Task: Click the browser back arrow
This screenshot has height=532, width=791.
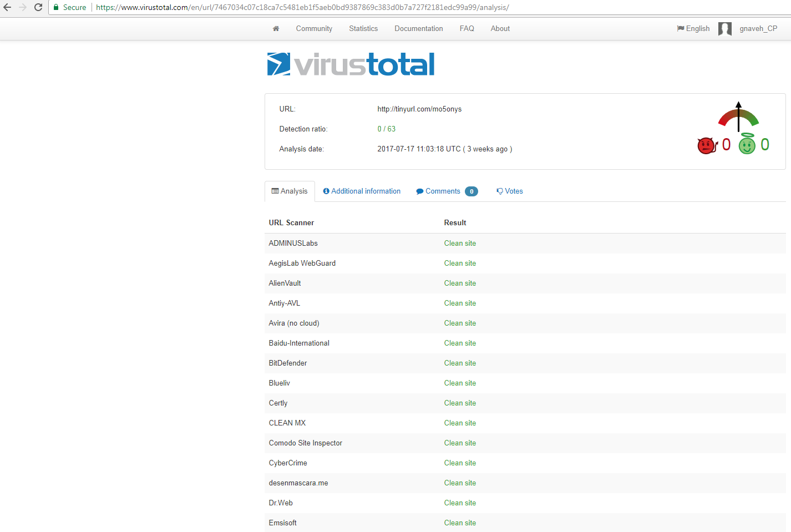Action: (7, 7)
